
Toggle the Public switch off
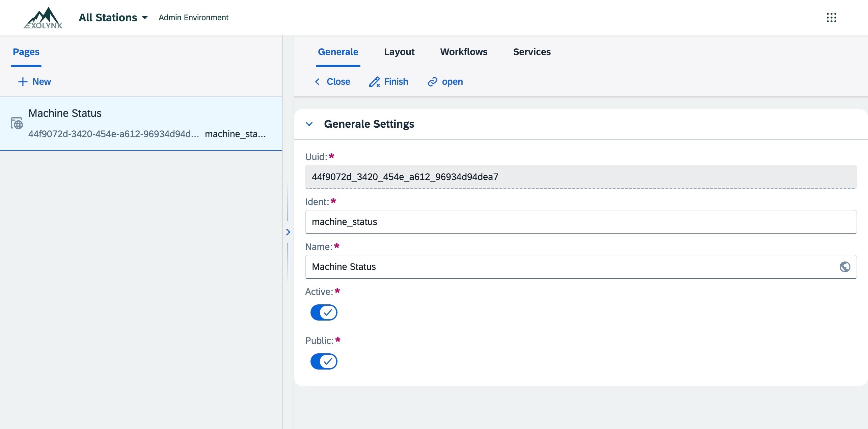click(x=324, y=361)
